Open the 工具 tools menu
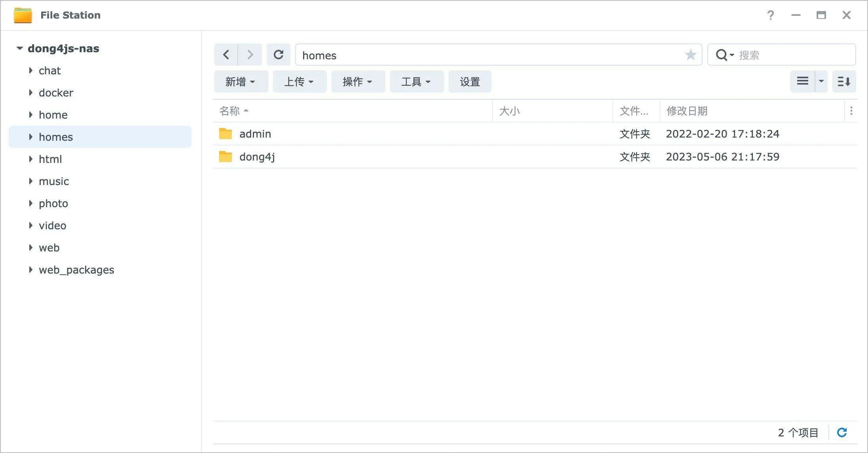868x453 pixels. pyautogui.click(x=416, y=81)
